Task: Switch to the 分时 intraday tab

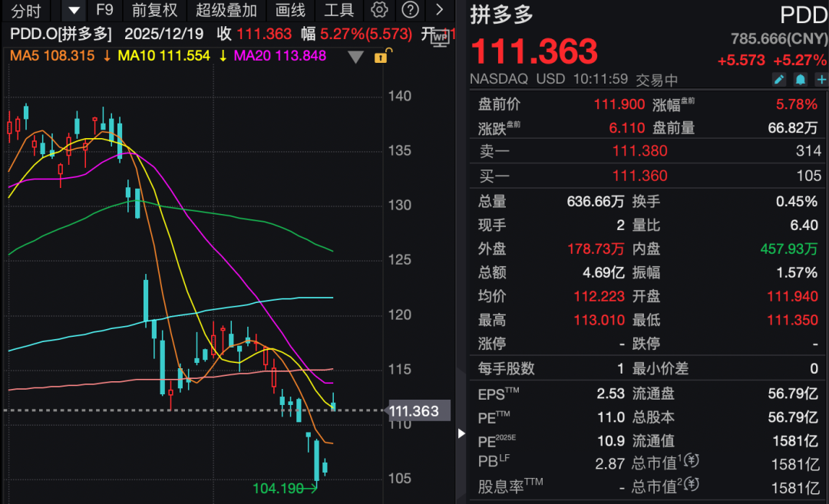Action: 26,10
